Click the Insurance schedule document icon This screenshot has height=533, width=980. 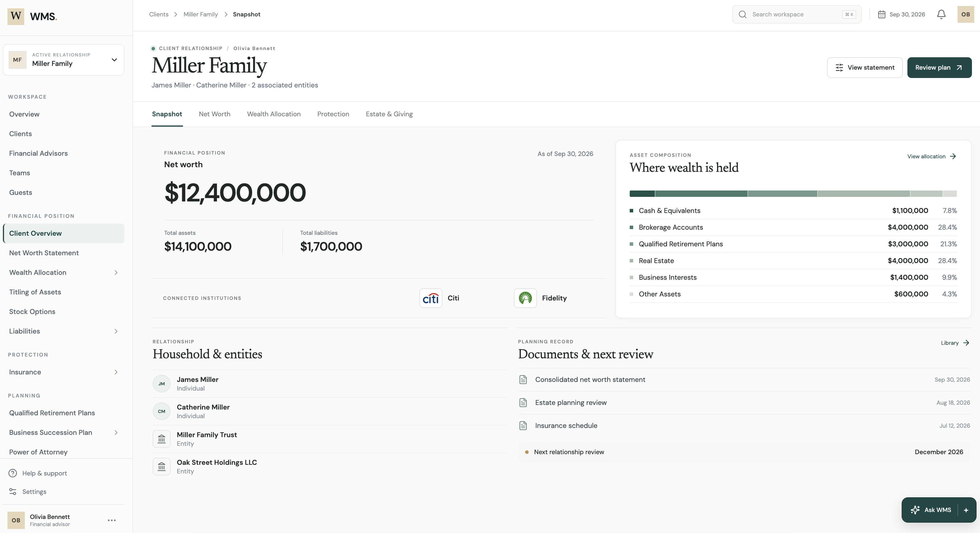pyautogui.click(x=523, y=425)
